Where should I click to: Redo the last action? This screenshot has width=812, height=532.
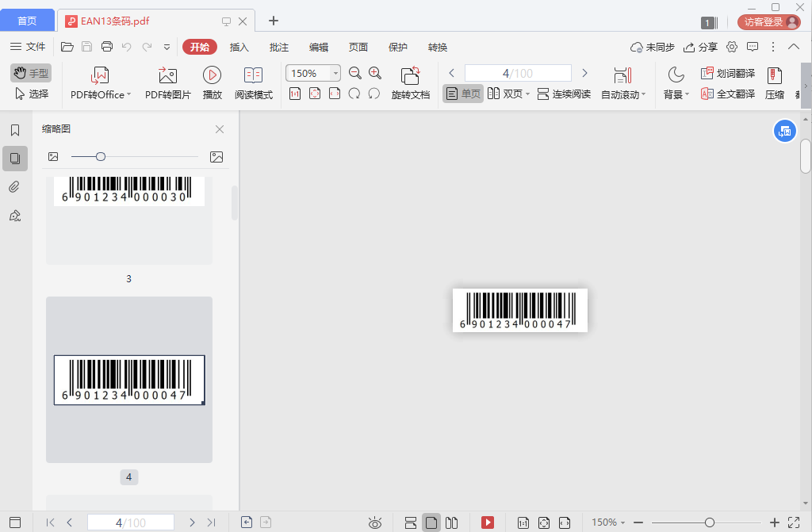tap(147, 47)
